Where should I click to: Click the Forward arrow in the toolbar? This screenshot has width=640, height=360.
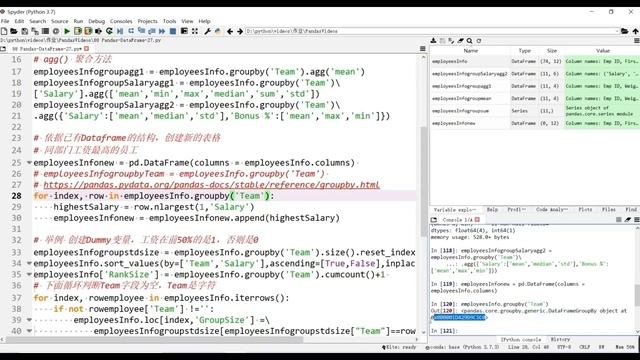click(x=240, y=31)
